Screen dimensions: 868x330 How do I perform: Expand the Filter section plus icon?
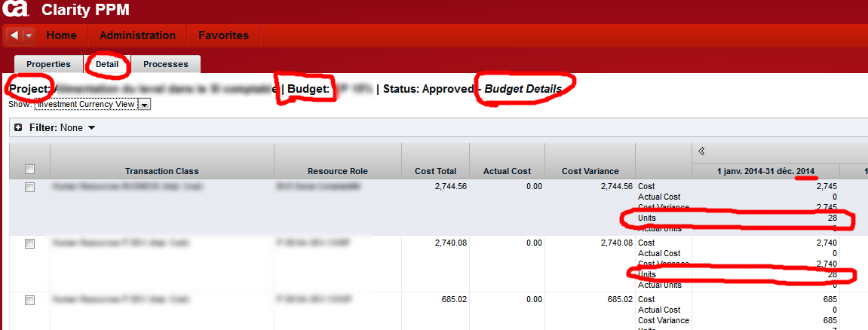click(18, 127)
